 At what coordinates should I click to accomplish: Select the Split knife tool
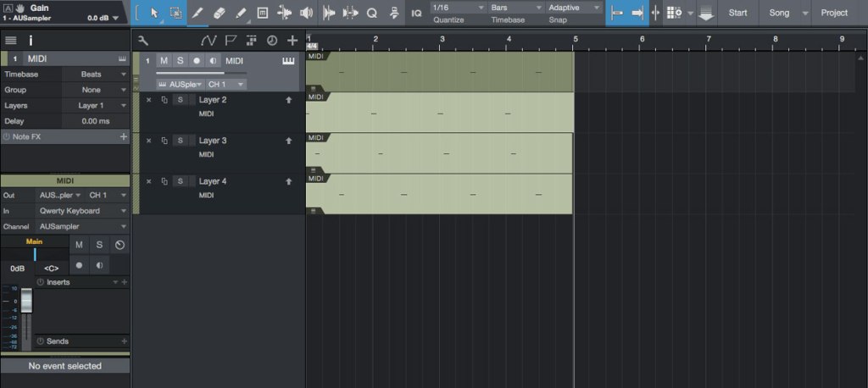point(197,13)
